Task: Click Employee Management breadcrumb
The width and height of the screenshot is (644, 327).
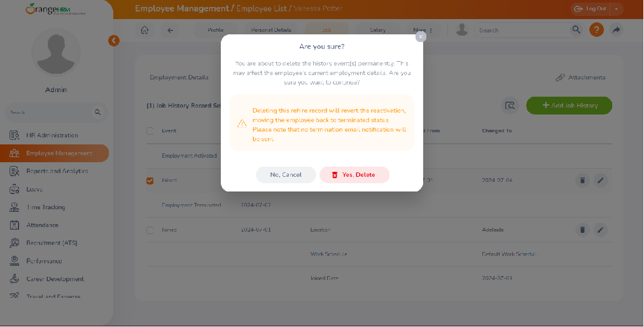Action: 182,9
